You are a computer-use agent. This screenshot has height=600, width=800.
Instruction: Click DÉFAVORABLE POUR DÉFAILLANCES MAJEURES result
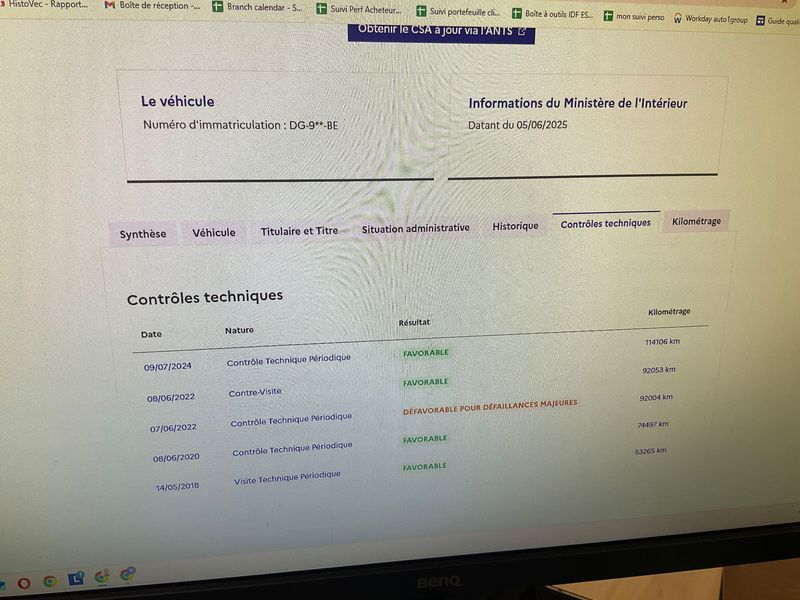(x=490, y=407)
